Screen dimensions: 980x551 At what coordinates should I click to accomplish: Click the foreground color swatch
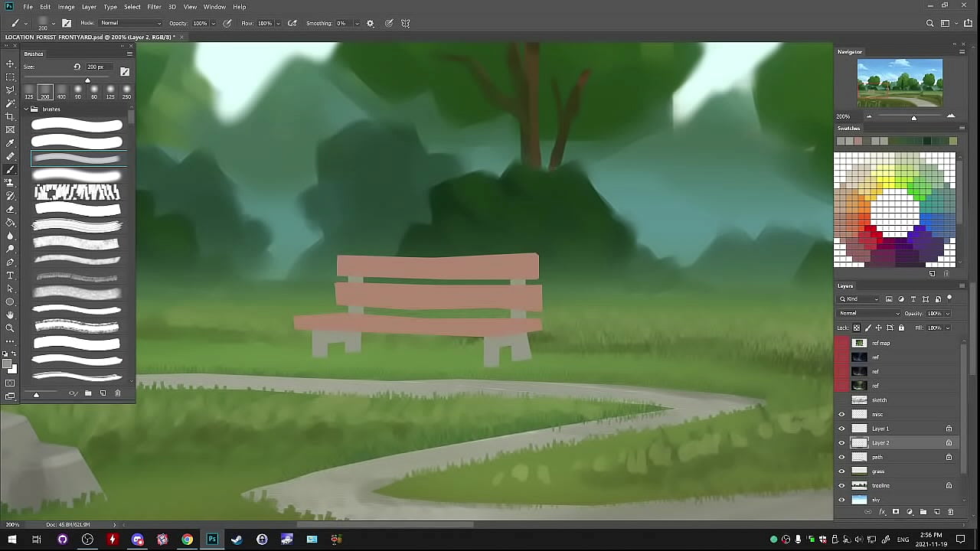(7, 364)
